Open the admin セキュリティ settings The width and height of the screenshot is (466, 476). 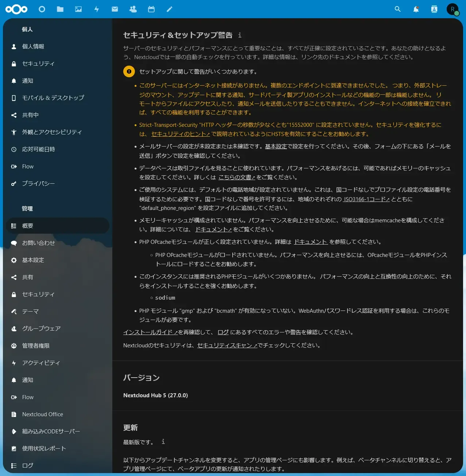click(58, 294)
